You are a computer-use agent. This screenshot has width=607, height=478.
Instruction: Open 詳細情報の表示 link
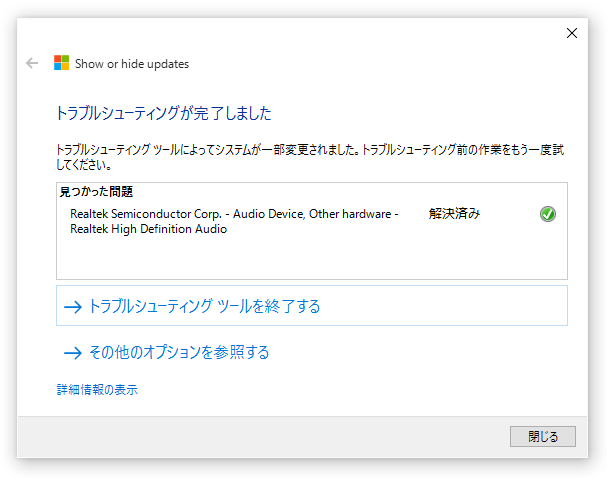click(x=97, y=389)
